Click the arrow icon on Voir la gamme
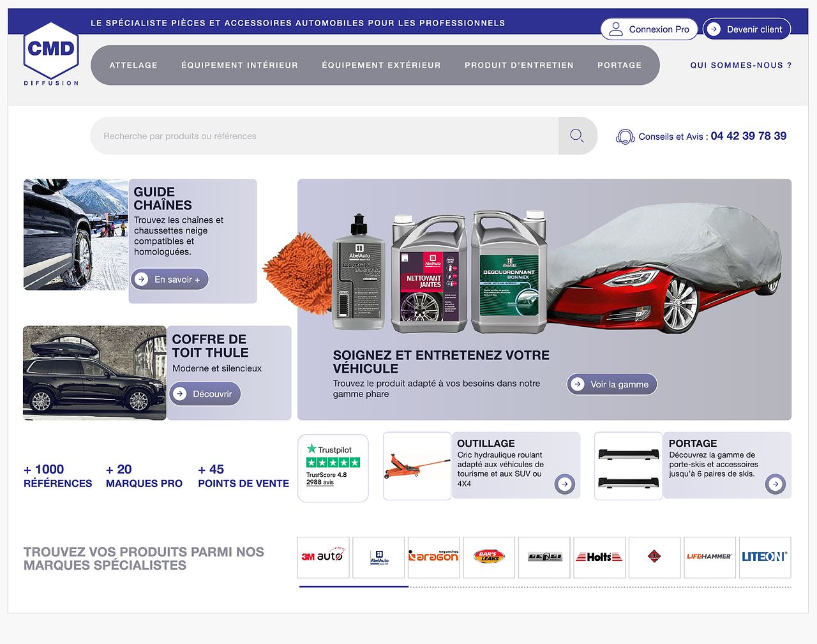817x644 pixels. coord(579,384)
